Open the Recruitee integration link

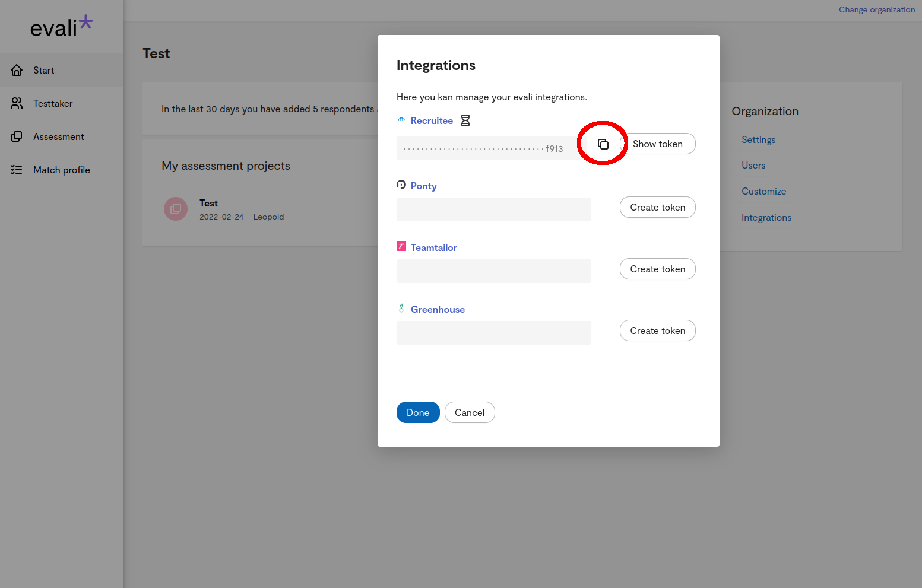coord(432,120)
